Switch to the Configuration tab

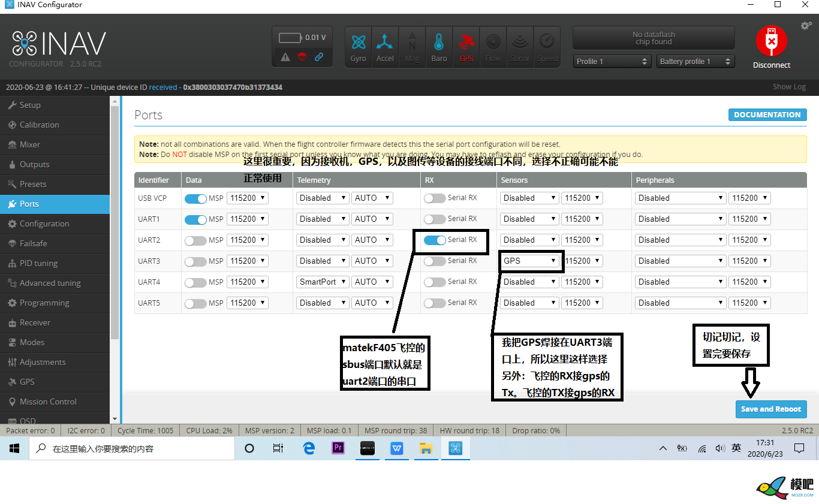click(x=55, y=224)
